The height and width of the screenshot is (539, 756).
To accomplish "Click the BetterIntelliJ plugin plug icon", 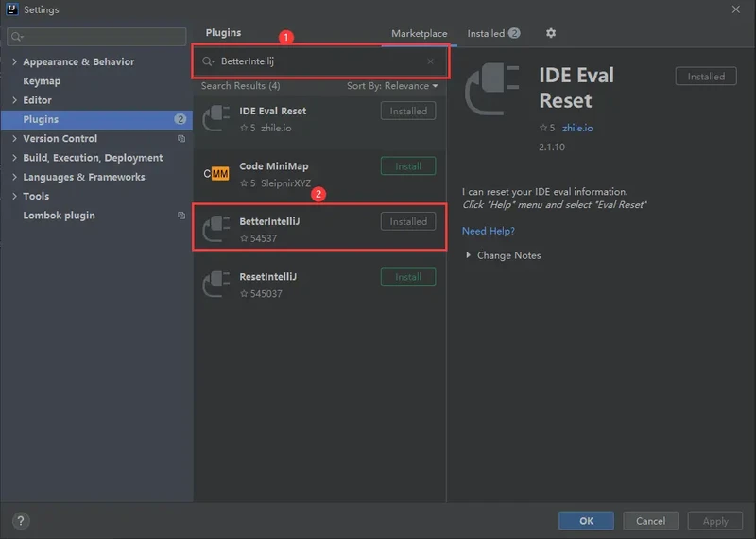I will 216,230.
